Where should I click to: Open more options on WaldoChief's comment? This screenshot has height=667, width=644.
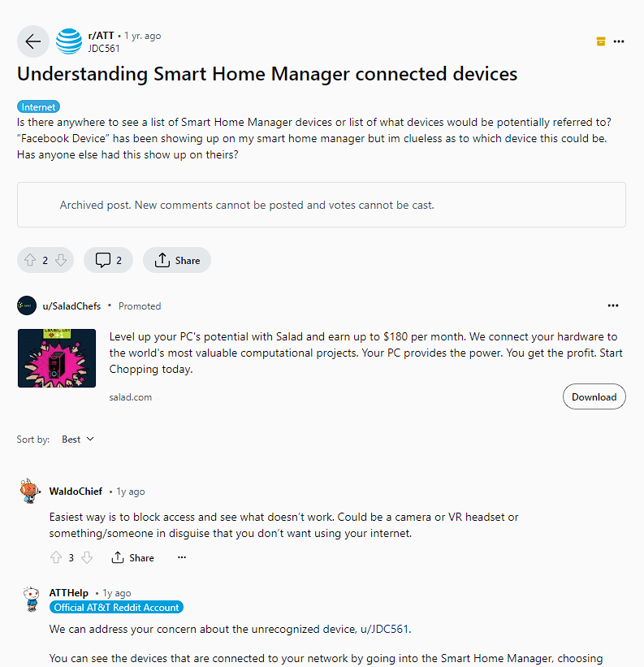click(x=182, y=557)
